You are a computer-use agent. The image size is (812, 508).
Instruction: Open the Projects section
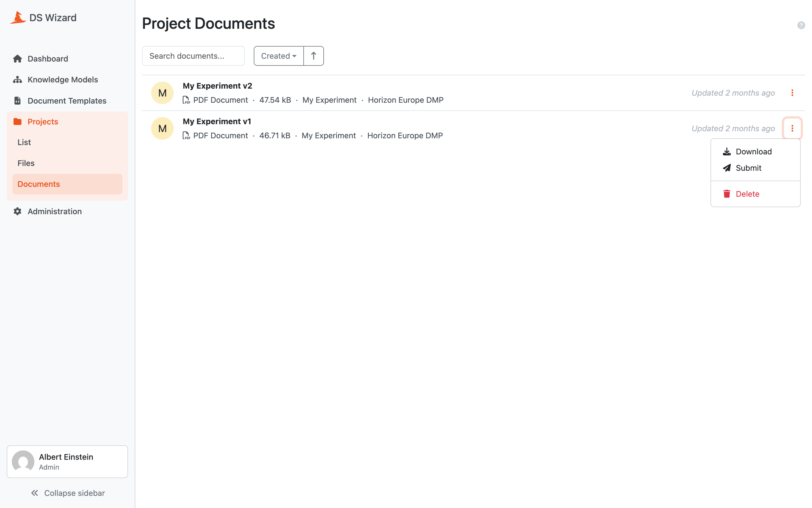point(67,122)
